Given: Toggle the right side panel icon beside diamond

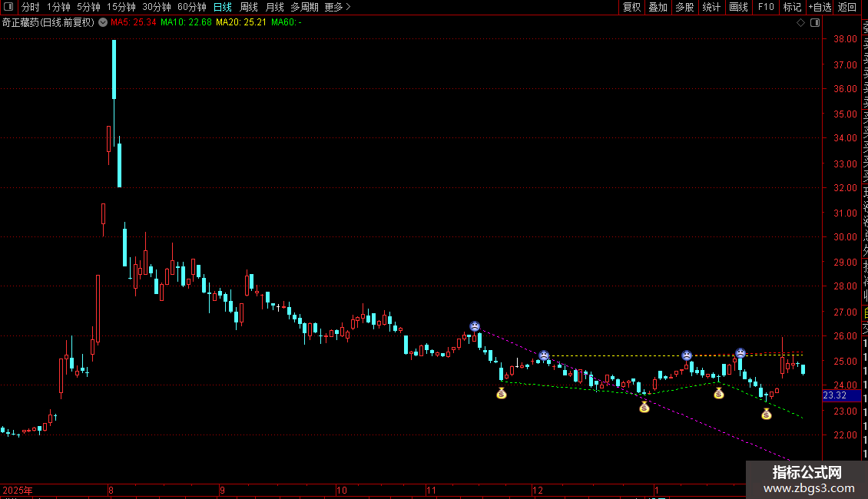Looking at the screenshot, I should (x=815, y=23).
